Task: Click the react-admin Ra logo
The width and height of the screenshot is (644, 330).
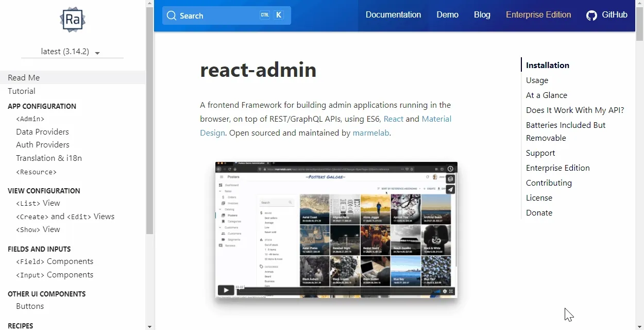Action: click(x=72, y=20)
